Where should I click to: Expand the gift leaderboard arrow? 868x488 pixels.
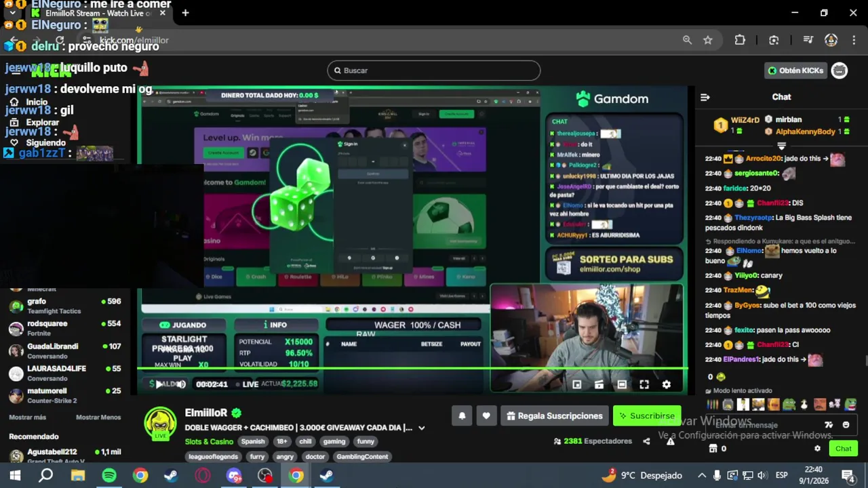(x=781, y=146)
